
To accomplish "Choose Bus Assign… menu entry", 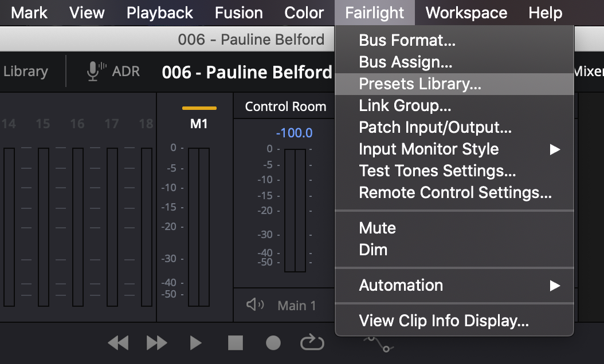I will (x=454, y=62).
